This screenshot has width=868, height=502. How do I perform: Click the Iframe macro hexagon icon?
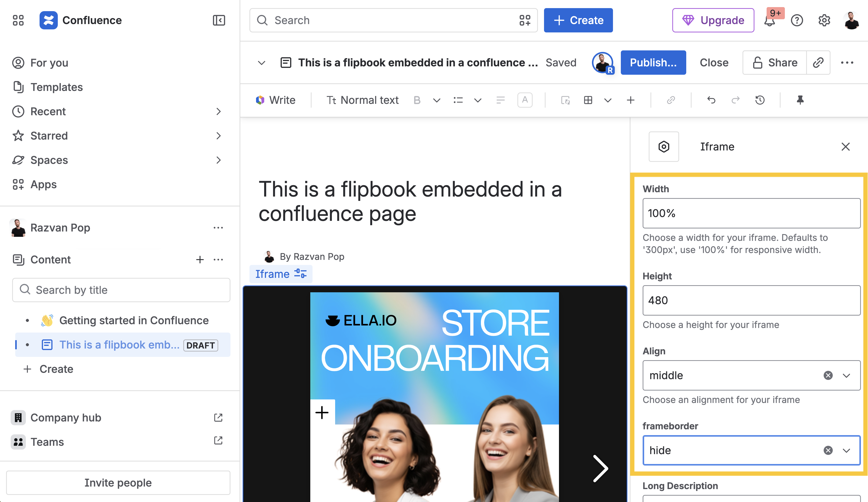pos(663,147)
